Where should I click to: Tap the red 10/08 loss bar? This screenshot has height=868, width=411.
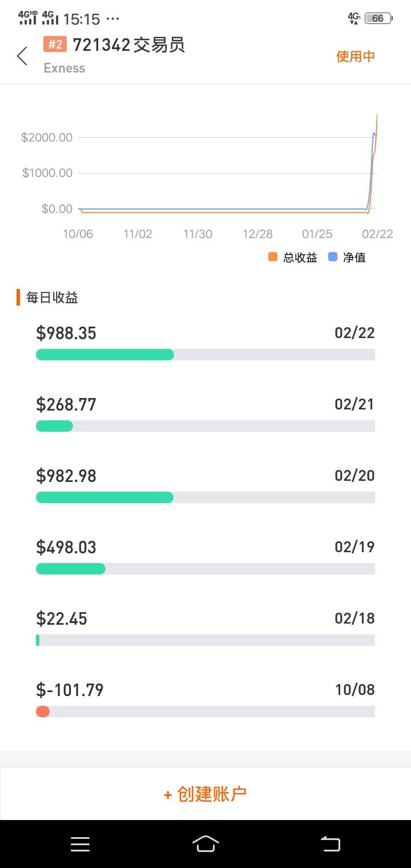click(x=43, y=712)
